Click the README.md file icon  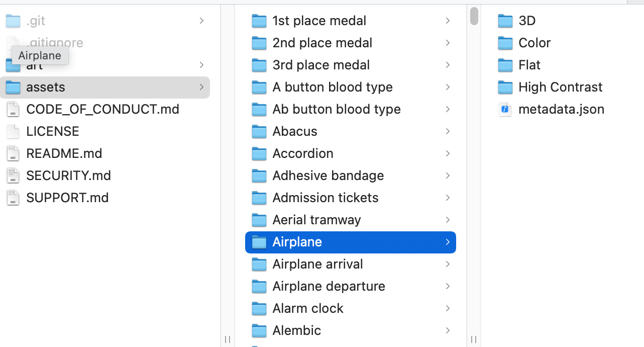click(13, 153)
